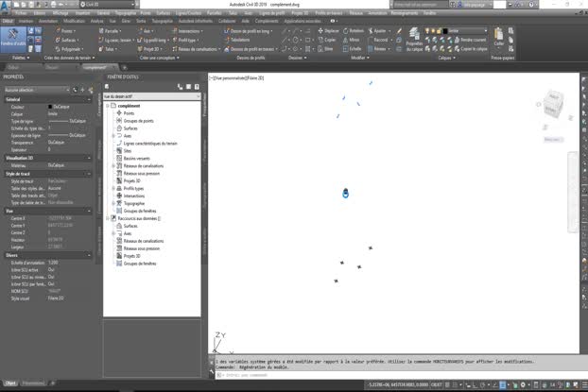Toggle ortho mode in status bar
Viewport: 588px width, 392px height.
(474, 384)
